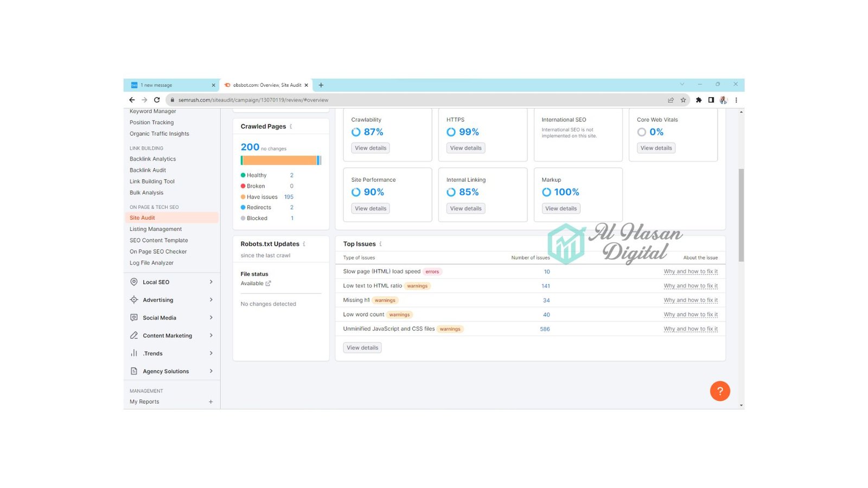Click the Top Issues info icon
The width and height of the screenshot is (868, 488).
point(380,244)
